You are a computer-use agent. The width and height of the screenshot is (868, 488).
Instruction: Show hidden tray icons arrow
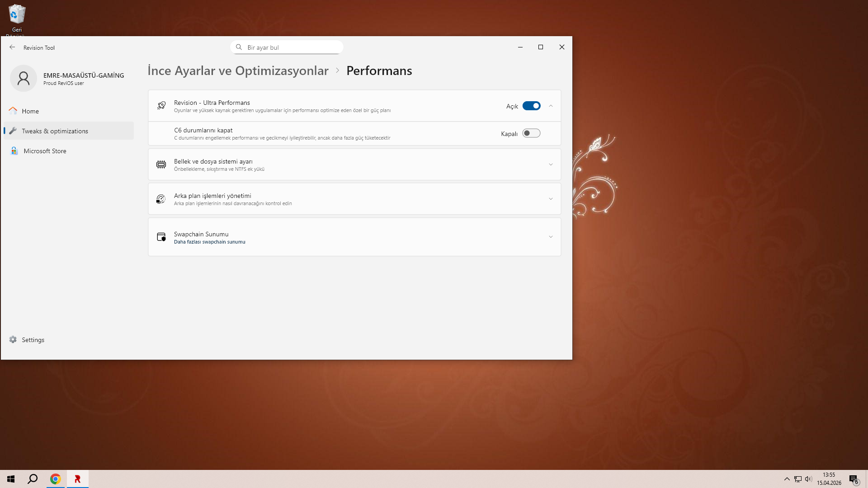point(787,479)
